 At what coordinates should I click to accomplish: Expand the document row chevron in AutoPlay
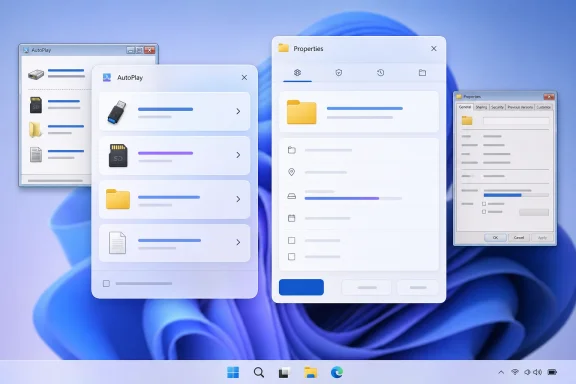pos(238,242)
